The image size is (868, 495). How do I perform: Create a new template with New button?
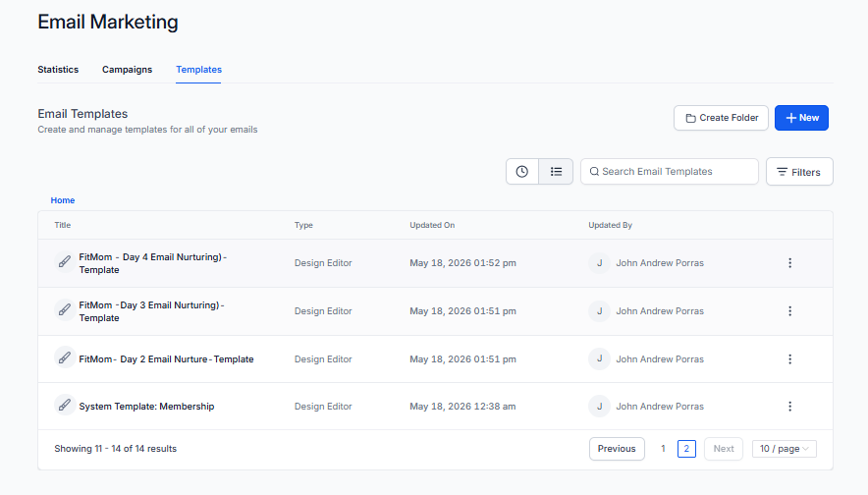pyautogui.click(x=801, y=118)
